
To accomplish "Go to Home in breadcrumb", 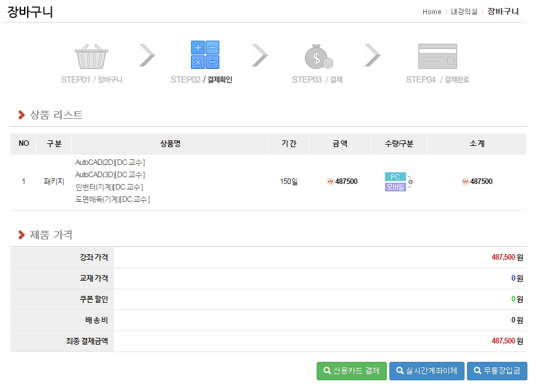I will coord(431,12).
